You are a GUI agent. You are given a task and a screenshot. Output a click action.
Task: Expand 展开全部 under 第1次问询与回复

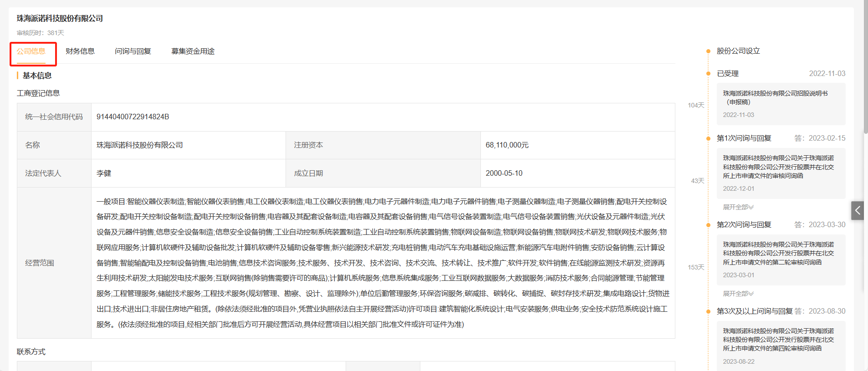coord(738,207)
